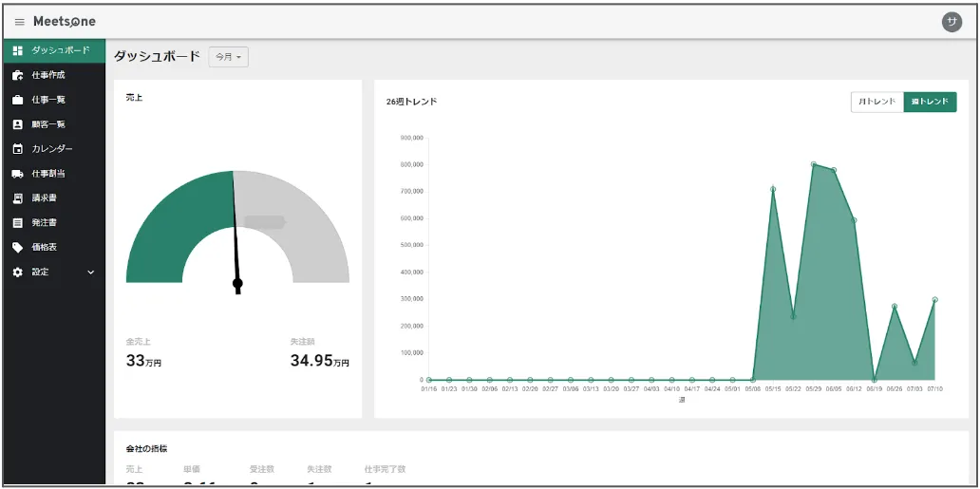Viewport: 980px width, 489px height.
Task: Click the 請求書 receipt icon
Action: (17, 198)
